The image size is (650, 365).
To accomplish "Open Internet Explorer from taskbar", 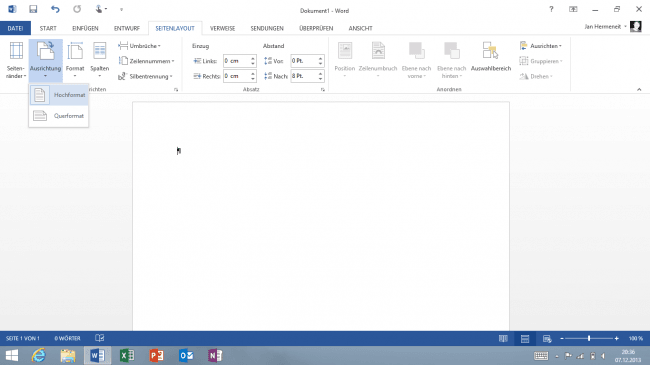I will point(39,355).
